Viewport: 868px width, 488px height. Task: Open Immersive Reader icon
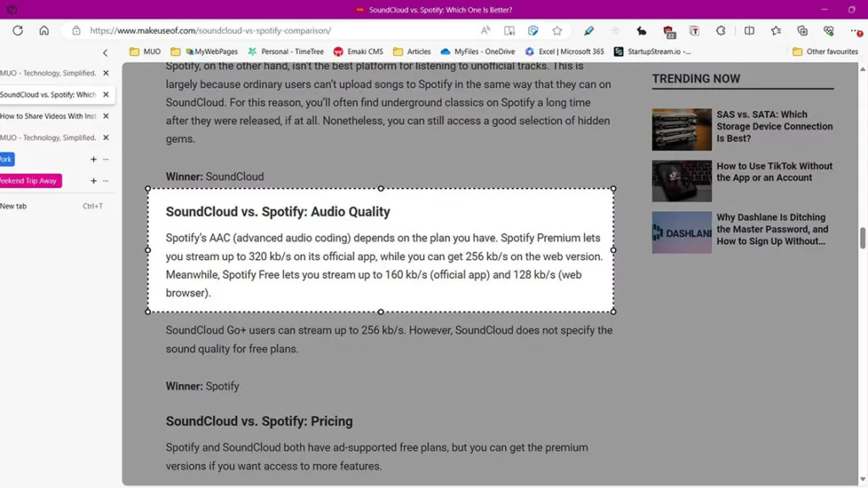coord(509,30)
